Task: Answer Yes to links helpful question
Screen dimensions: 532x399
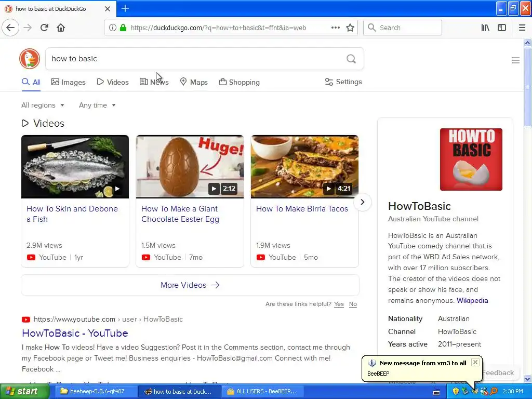Action: (x=339, y=304)
